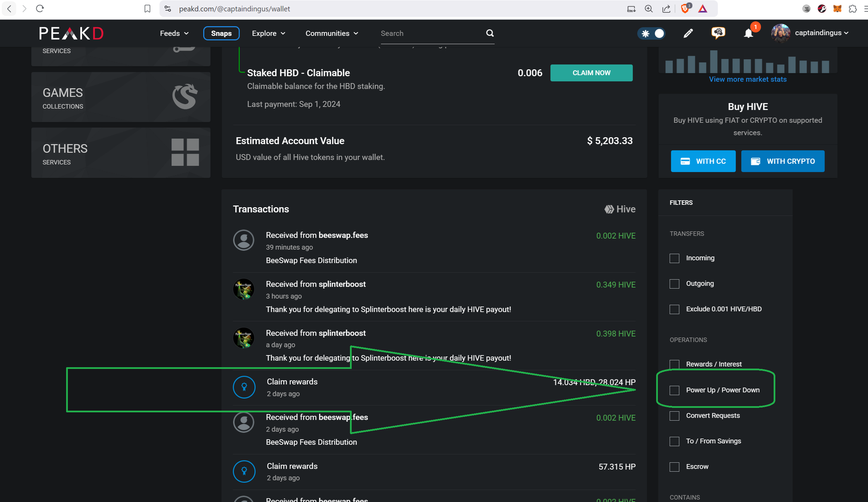Check the Escrow filter
The width and height of the screenshot is (868, 502).
[x=674, y=467]
